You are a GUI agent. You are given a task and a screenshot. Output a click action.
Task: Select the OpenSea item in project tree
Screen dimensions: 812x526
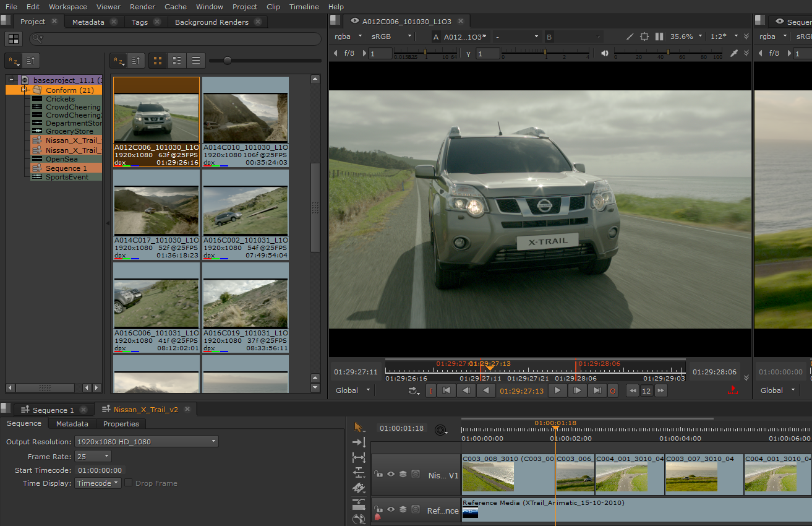[61, 159]
